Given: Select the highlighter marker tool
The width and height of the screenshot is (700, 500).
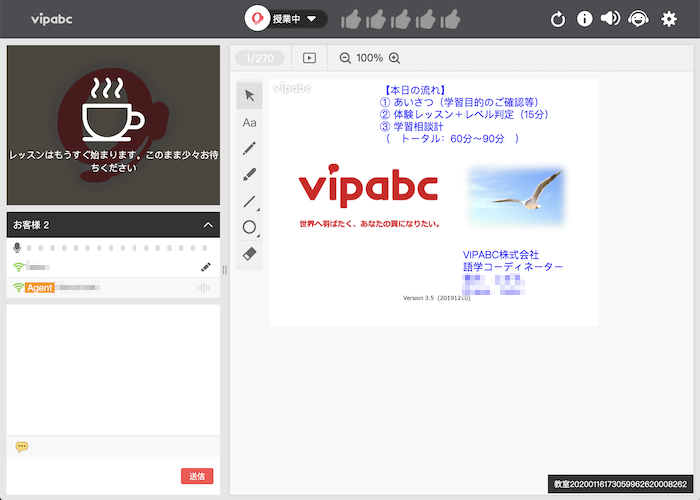Looking at the screenshot, I should 250,175.
